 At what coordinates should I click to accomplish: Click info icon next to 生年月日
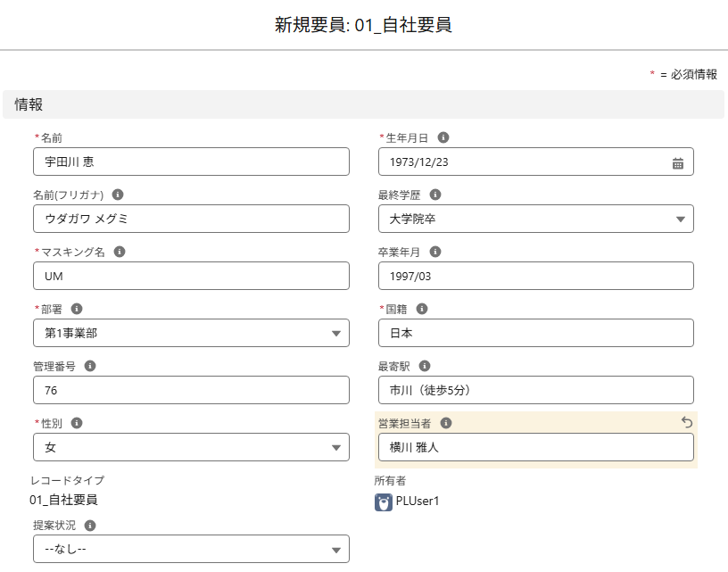[443, 137]
